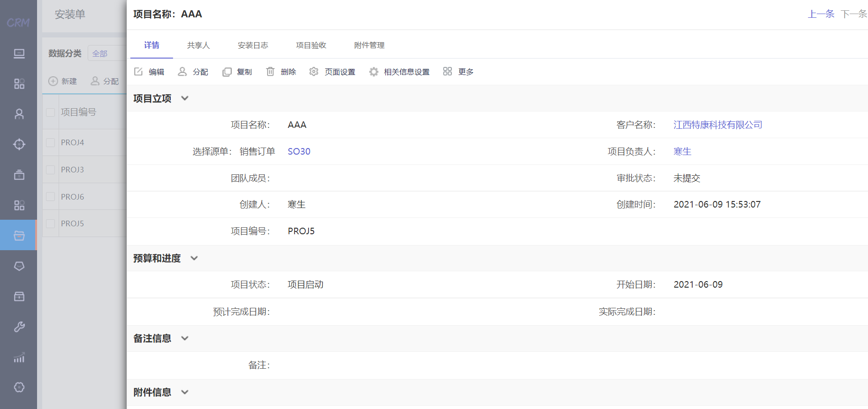Select the PROJ6 row checkbox
The width and height of the screenshot is (868, 409).
(x=51, y=197)
